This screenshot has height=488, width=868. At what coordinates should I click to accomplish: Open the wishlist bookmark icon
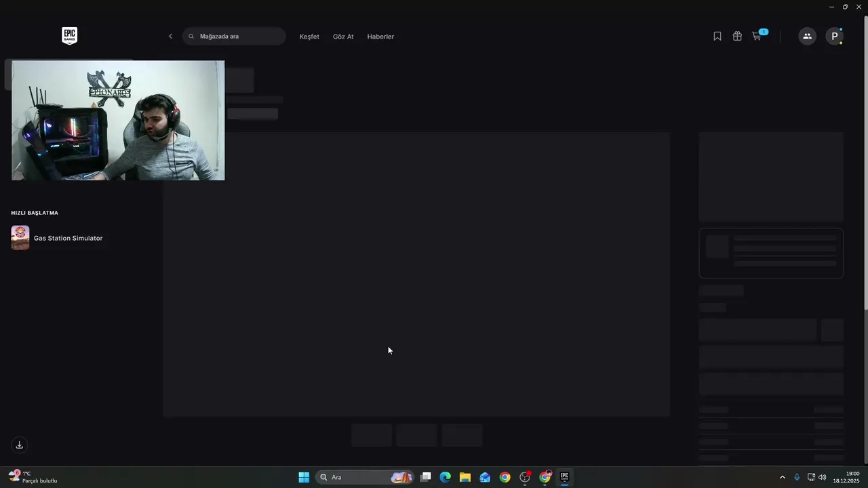717,37
